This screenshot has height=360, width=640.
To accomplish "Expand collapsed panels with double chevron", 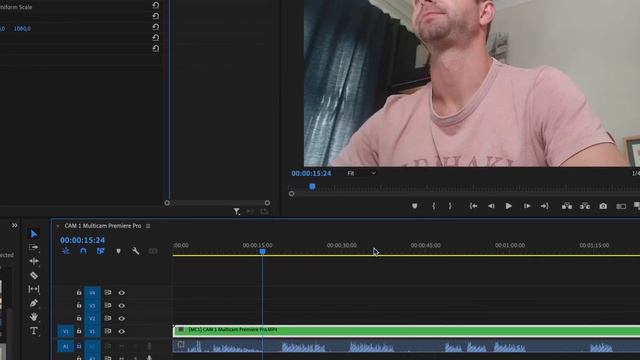I will click(x=15, y=225).
